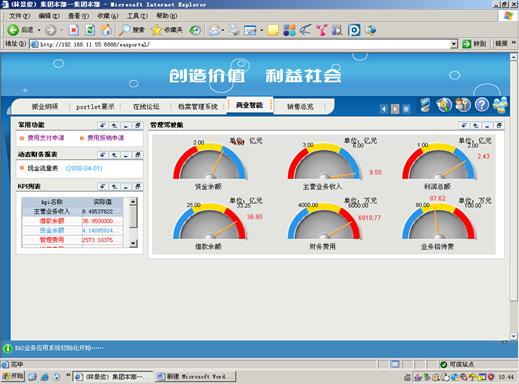Open the 现金流量表 report link
The image size is (519, 384).
click(x=43, y=168)
